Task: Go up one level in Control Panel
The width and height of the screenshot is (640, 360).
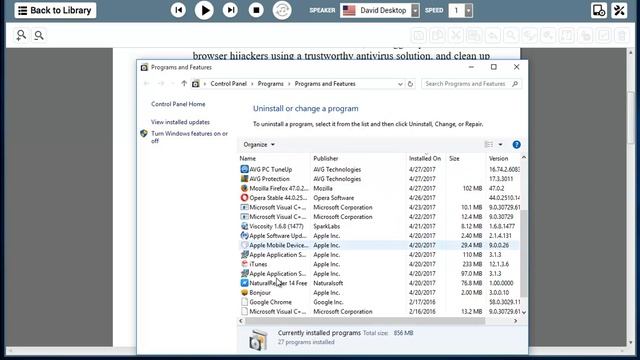Action: point(184,84)
